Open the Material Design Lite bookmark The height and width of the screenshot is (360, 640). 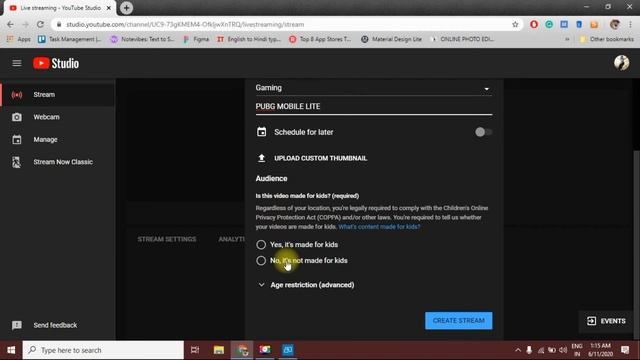391,39
